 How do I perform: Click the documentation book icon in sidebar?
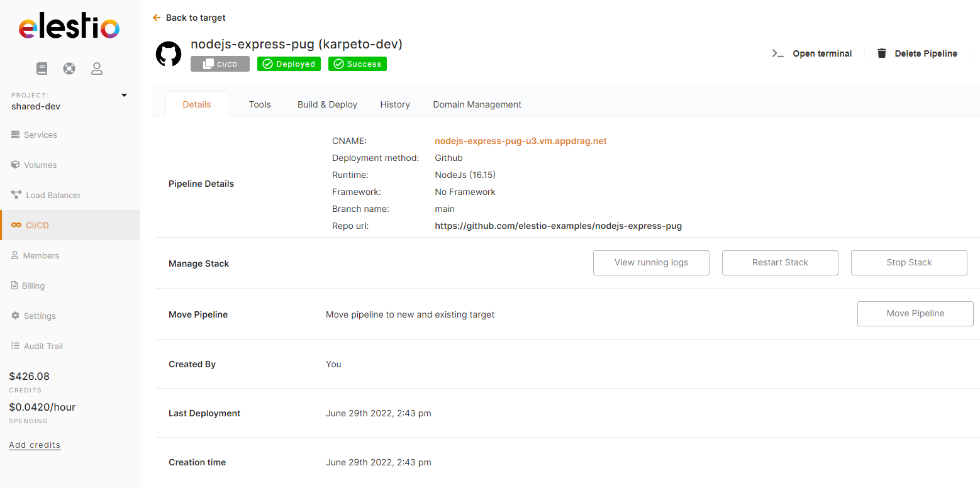[42, 69]
